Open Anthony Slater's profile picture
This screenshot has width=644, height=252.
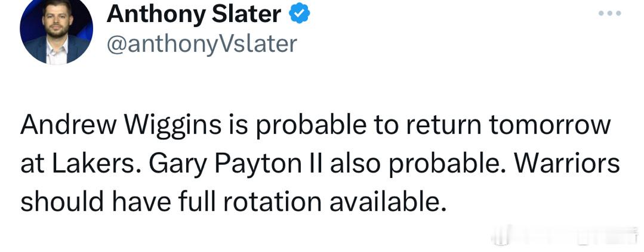[56, 32]
